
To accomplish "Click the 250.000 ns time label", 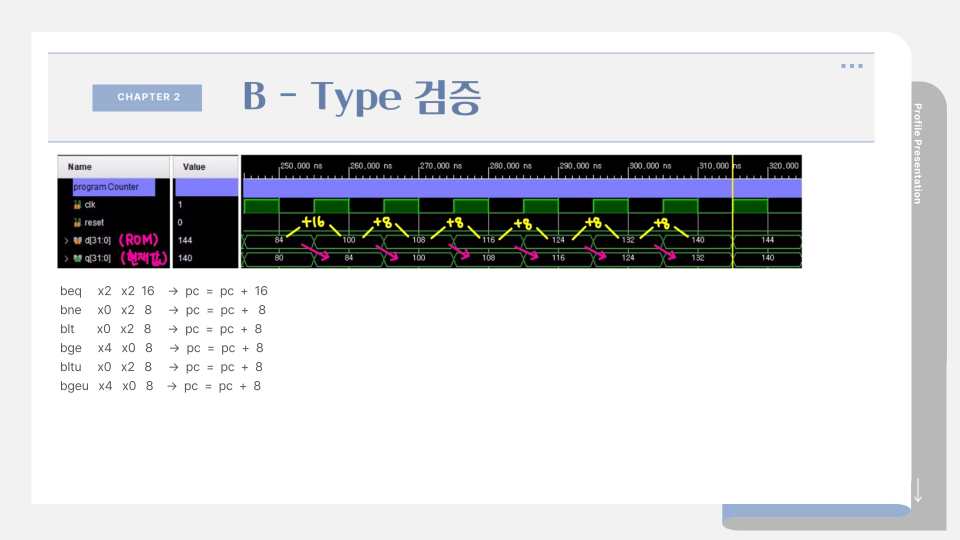I will click(301, 166).
